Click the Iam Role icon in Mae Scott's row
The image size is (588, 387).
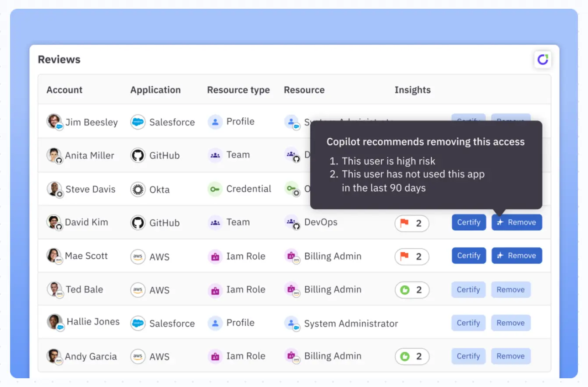(x=215, y=257)
